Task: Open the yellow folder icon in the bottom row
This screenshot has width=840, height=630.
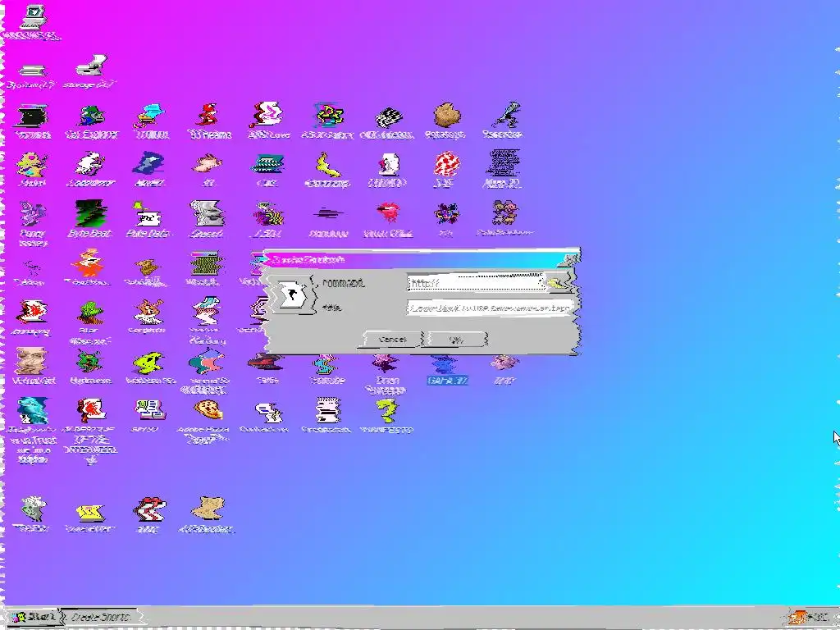Action: pos(90,514)
